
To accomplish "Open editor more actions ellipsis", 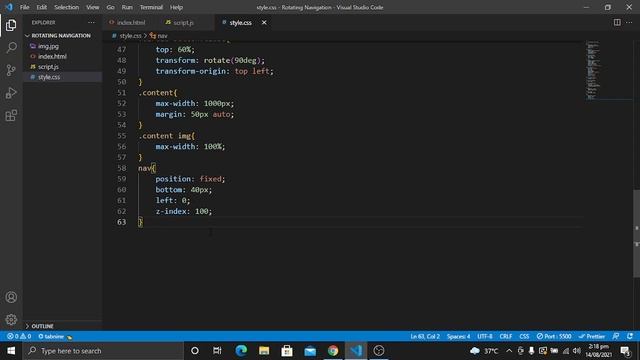I will [629, 22].
